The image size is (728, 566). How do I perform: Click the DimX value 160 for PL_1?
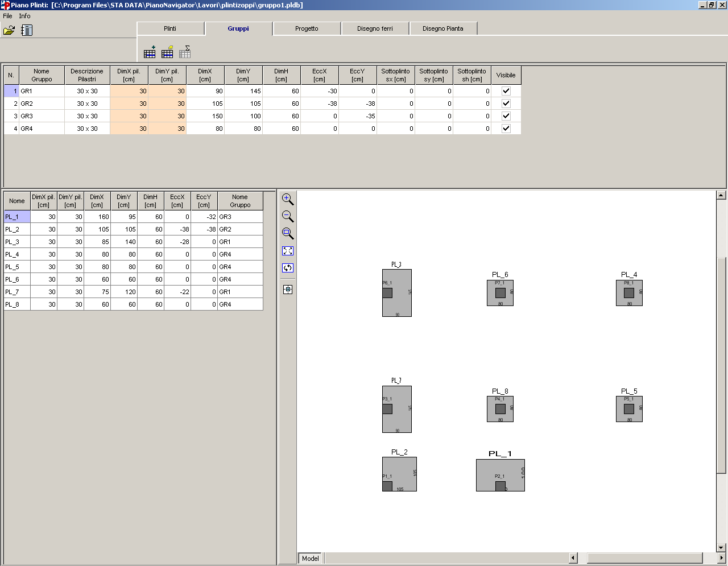[97, 217]
